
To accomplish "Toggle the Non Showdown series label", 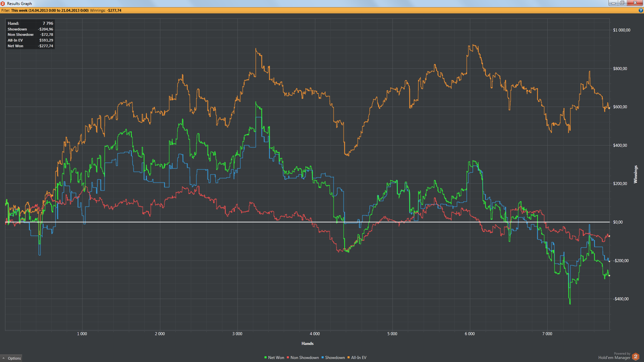I will [x=305, y=358].
